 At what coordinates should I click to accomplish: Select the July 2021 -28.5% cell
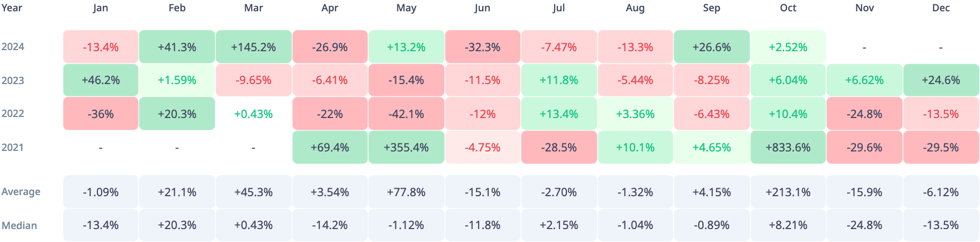click(x=559, y=147)
